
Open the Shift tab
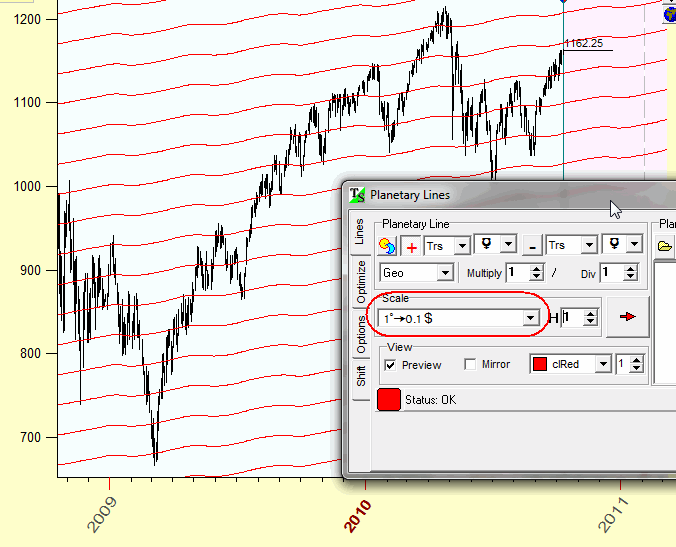click(x=361, y=376)
